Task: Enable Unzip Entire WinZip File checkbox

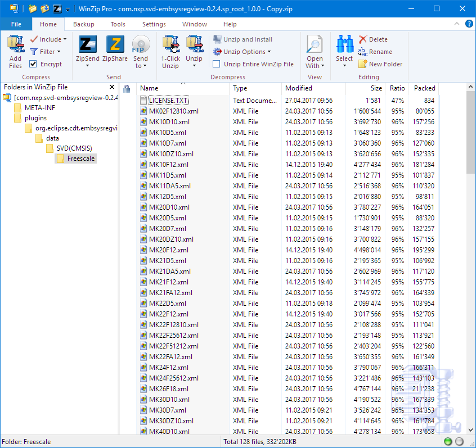Action: coord(217,64)
